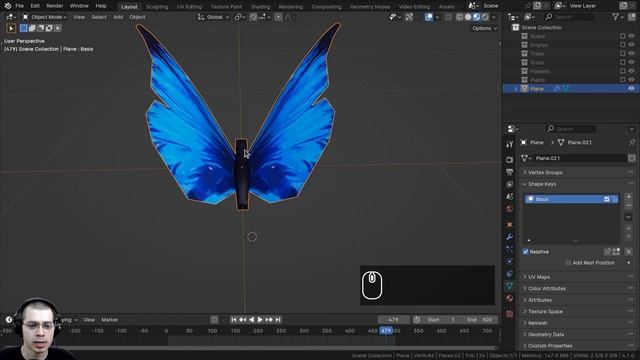Play the animation forward
This screenshot has height=360, width=640.
260,320
